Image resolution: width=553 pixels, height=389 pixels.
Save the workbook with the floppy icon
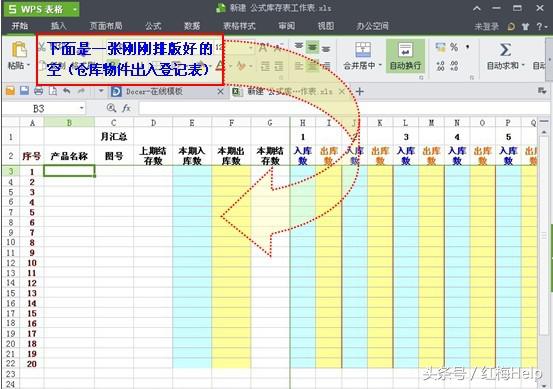[x=24, y=91]
